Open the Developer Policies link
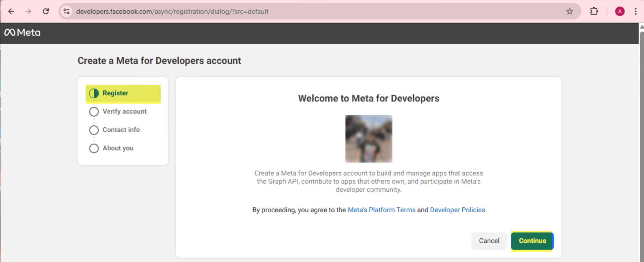This screenshot has height=262, width=644. tap(458, 210)
